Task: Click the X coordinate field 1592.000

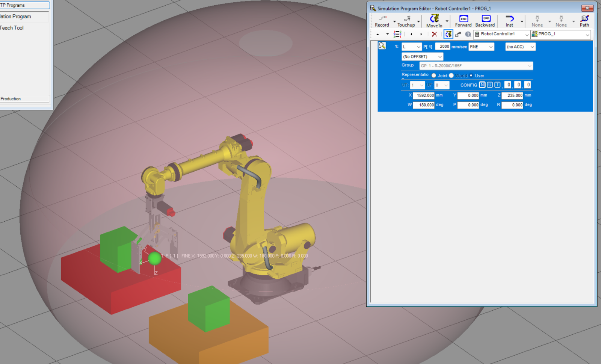Action: (424, 95)
